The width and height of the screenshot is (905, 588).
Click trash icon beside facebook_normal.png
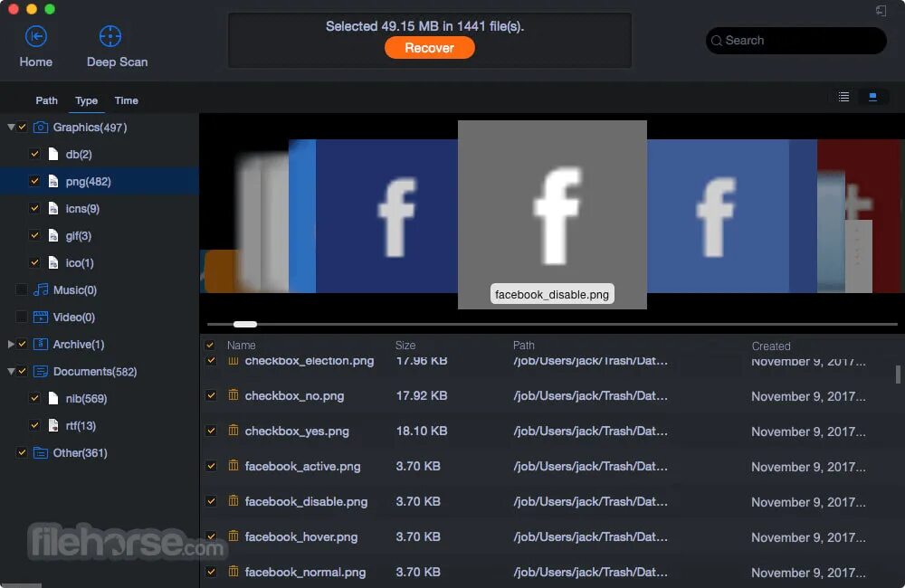point(233,572)
